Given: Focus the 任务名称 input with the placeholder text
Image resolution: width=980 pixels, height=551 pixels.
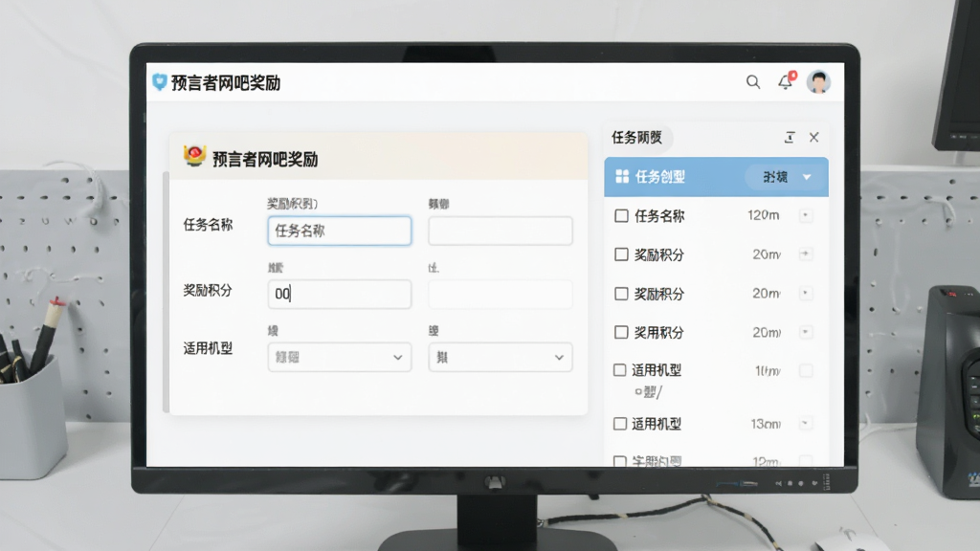Looking at the screenshot, I should click(340, 231).
